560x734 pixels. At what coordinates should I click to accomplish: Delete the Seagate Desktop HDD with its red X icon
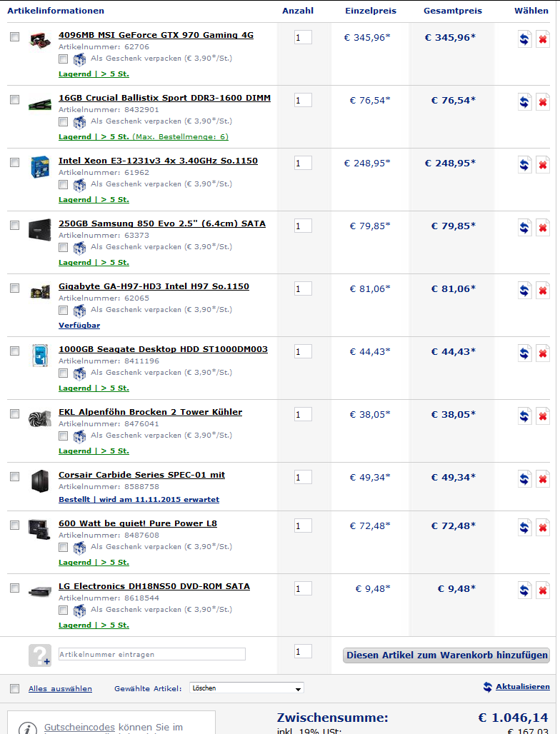543,353
